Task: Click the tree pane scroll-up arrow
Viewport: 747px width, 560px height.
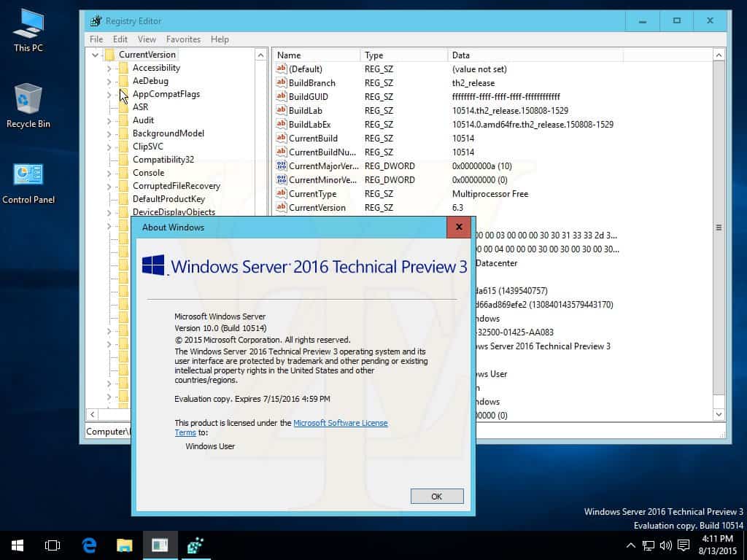Action: [x=260, y=55]
